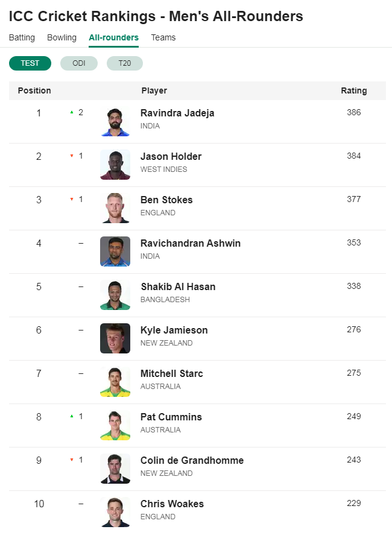
Task: Click red down arrow beside Jason Holder
Action: [72, 156]
